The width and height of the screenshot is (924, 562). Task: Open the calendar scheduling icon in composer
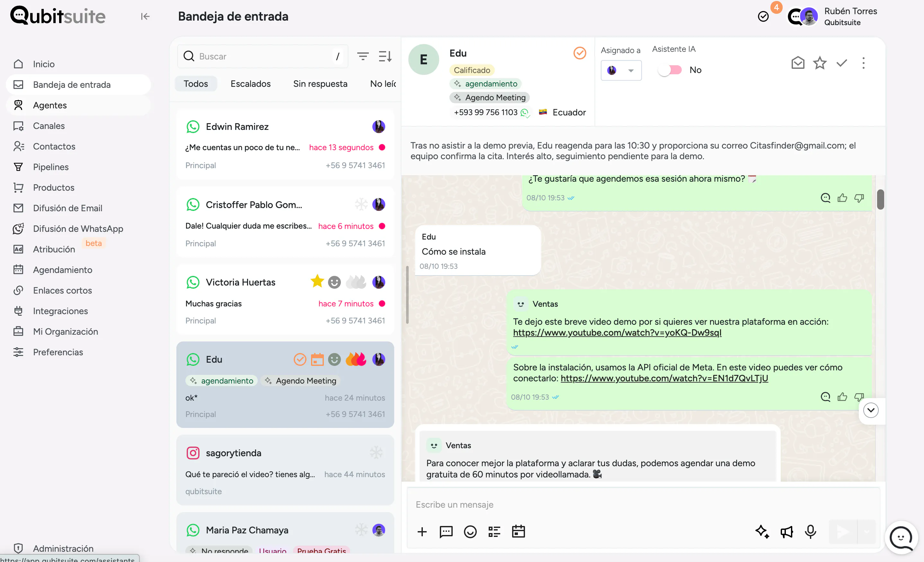518,531
